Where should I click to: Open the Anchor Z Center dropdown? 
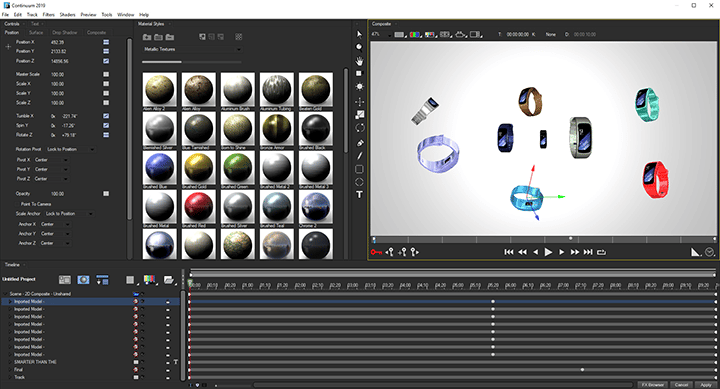point(55,243)
